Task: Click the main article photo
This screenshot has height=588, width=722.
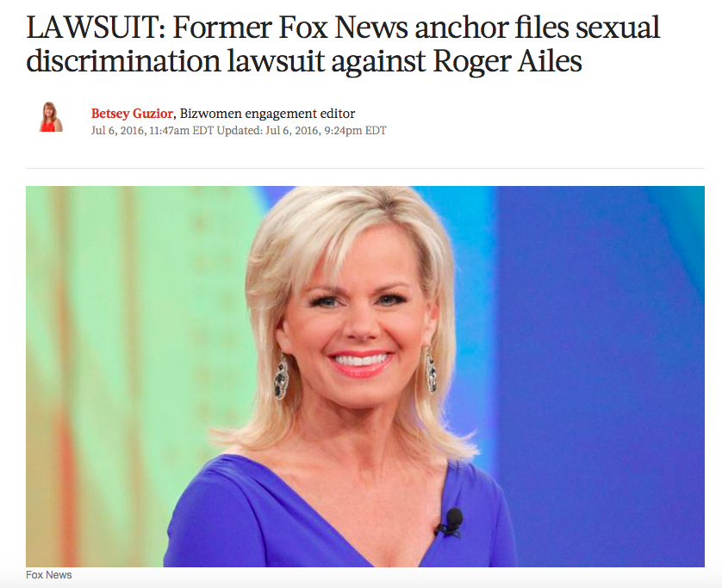Action: pos(365,376)
